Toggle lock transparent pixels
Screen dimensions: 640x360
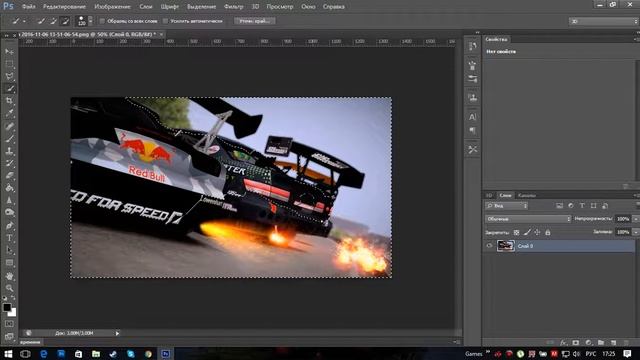pyautogui.click(x=516, y=232)
